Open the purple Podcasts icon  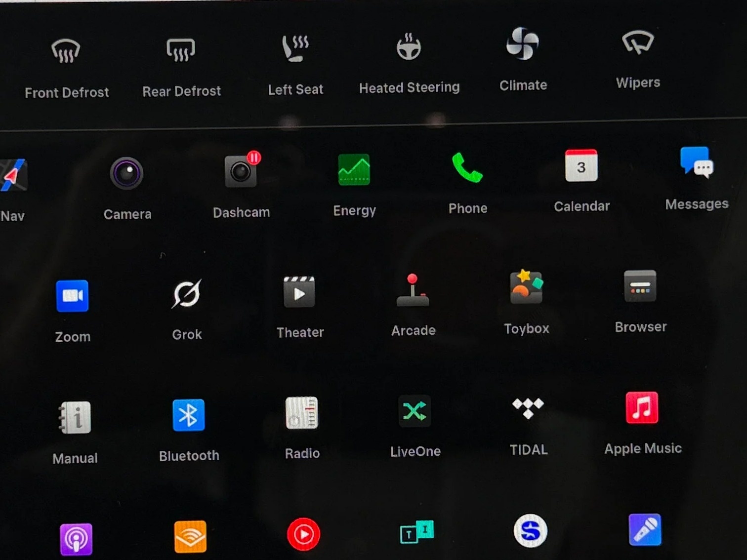(76, 539)
